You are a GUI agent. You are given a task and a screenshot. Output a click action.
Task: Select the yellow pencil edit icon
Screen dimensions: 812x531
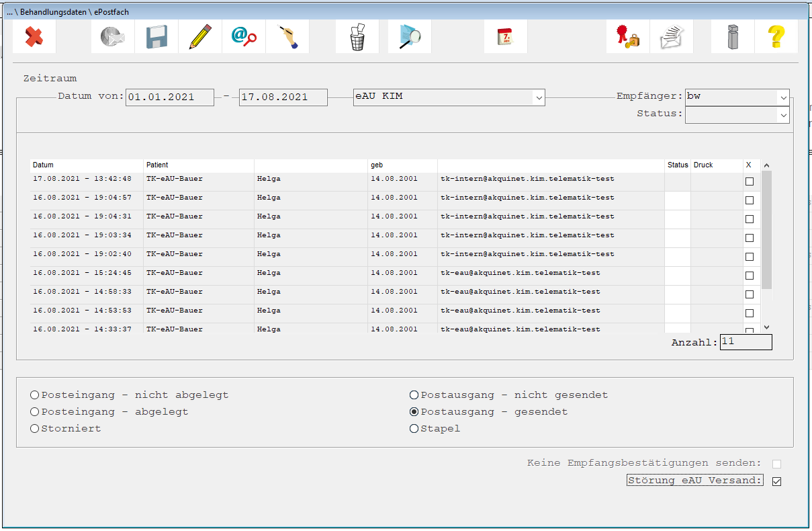pos(200,36)
